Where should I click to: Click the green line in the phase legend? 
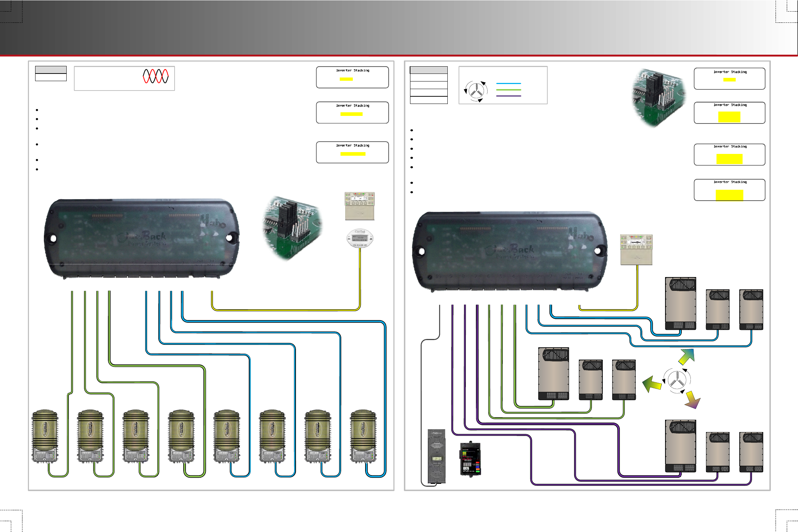coord(509,89)
